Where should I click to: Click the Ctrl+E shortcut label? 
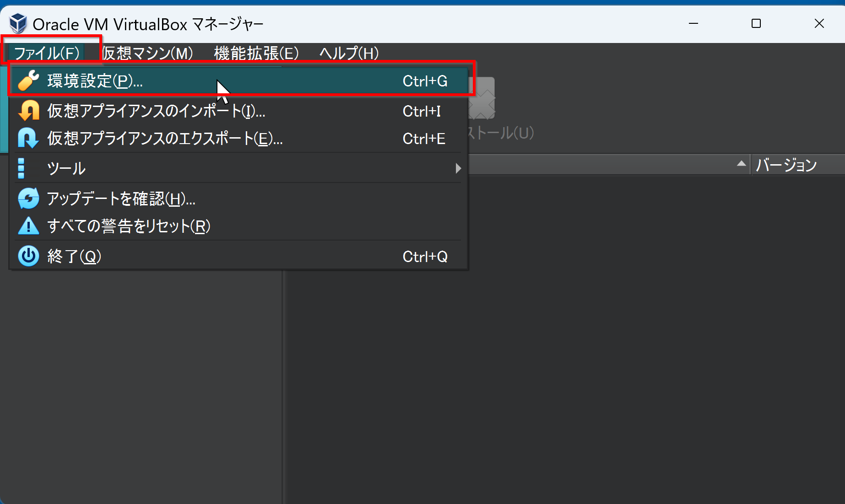[x=424, y=139]
